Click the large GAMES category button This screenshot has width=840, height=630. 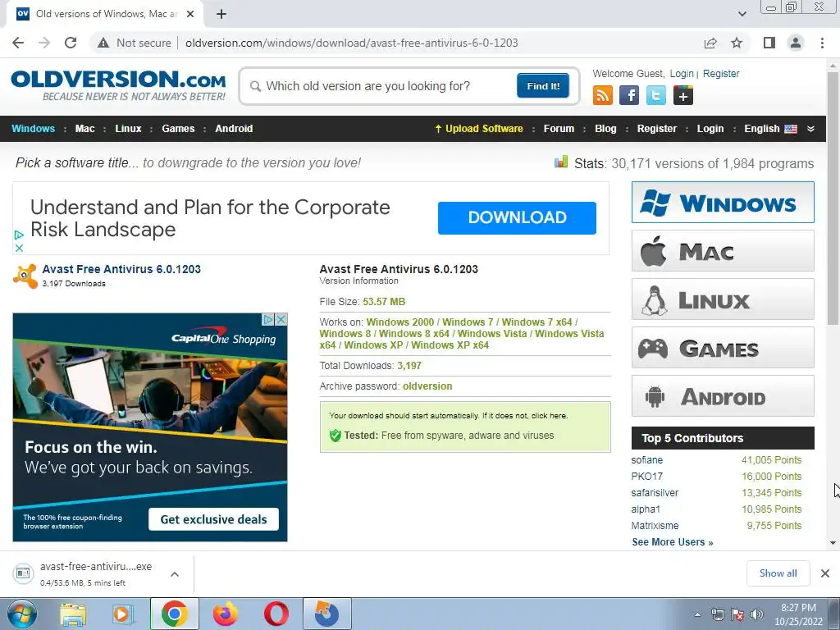723,348
